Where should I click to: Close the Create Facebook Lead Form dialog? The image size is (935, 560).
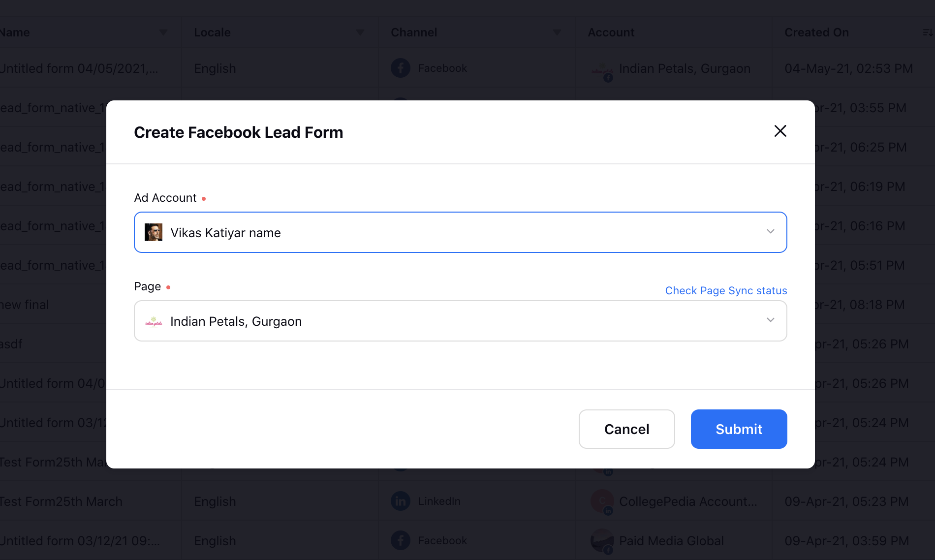pos(780,131)
